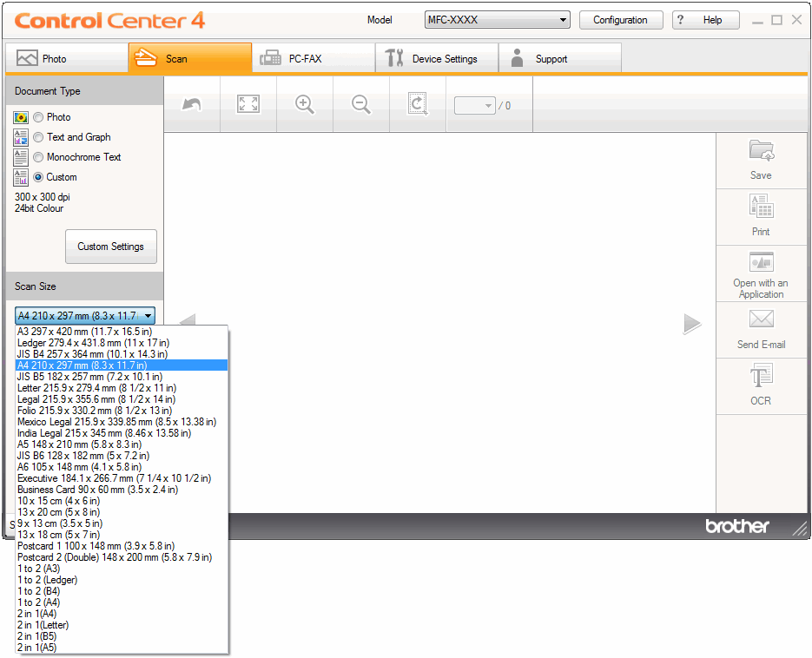The image size is (812, 658).
Task: Click the next page arrow icon
Action: tap(692, 324)
